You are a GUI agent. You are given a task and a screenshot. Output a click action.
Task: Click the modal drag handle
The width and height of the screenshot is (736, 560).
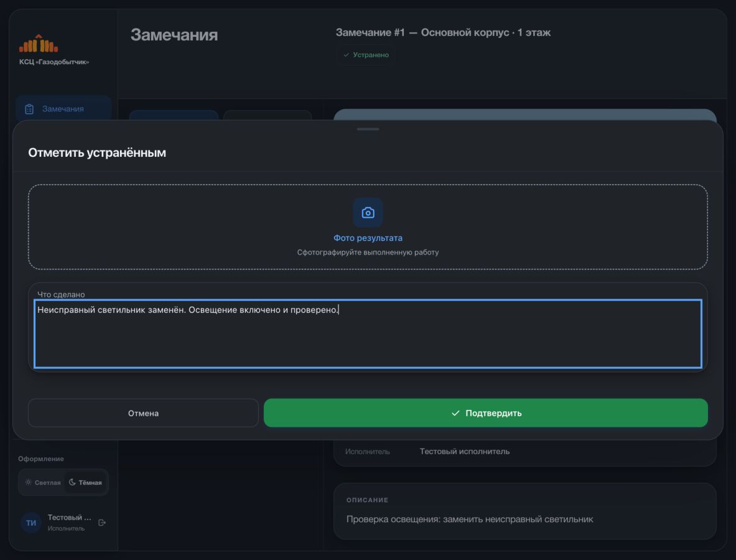tap(368, 129)
